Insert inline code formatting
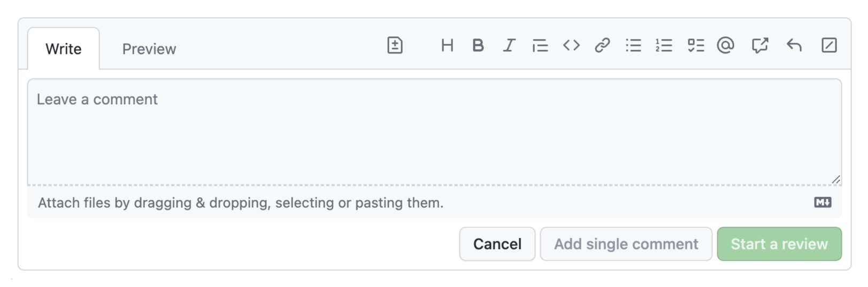This screenshot has width=868, height=287. pos(571,45)
